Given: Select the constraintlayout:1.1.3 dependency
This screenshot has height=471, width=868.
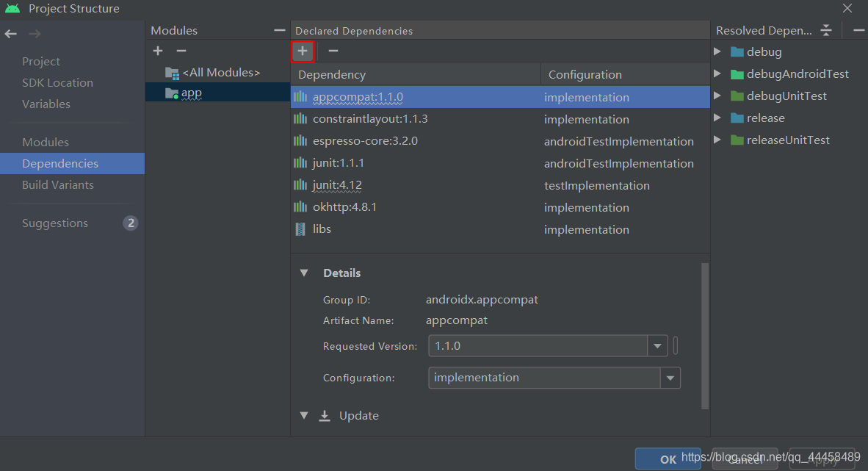Looking at the screenshot, I should click(500, 119).
